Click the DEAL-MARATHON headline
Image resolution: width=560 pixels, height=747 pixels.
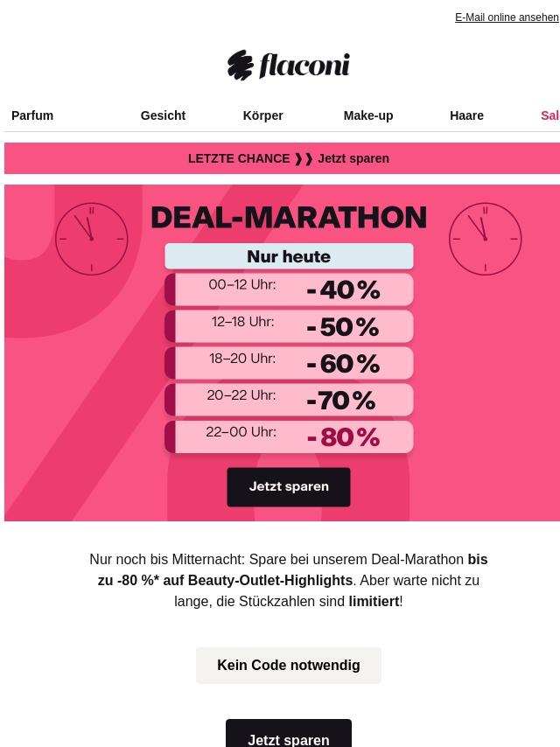point(289,218)
